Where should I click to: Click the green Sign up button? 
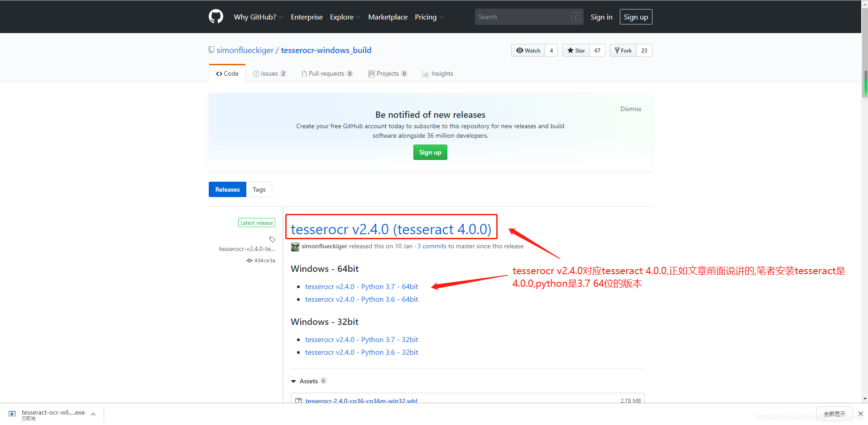coord(430,152)
